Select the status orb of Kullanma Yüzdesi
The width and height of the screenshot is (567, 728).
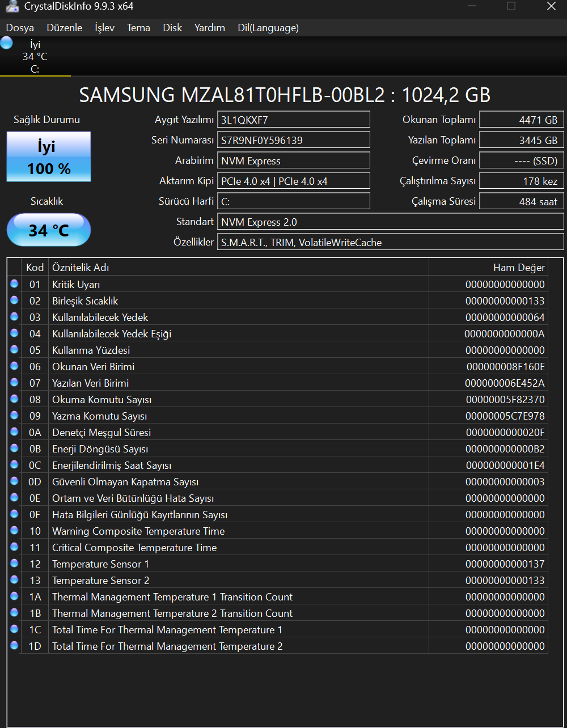(14, 349)
